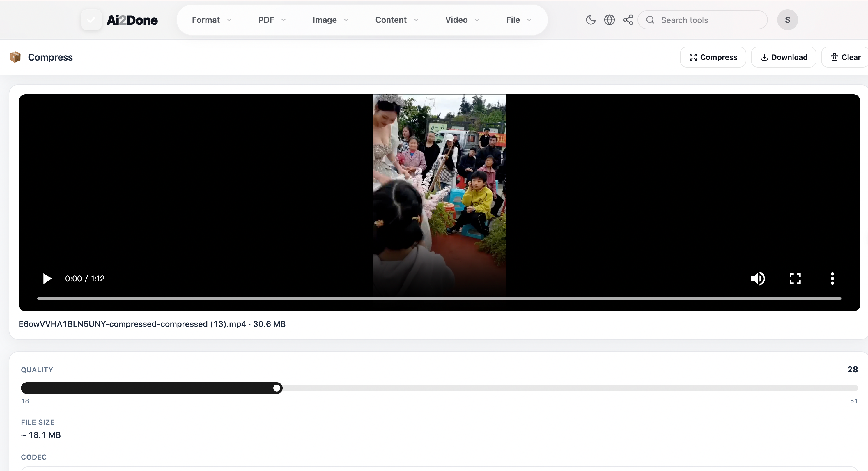Open the language globe icon
Viewport: 868px width, 471px height.
coord(609,20)
